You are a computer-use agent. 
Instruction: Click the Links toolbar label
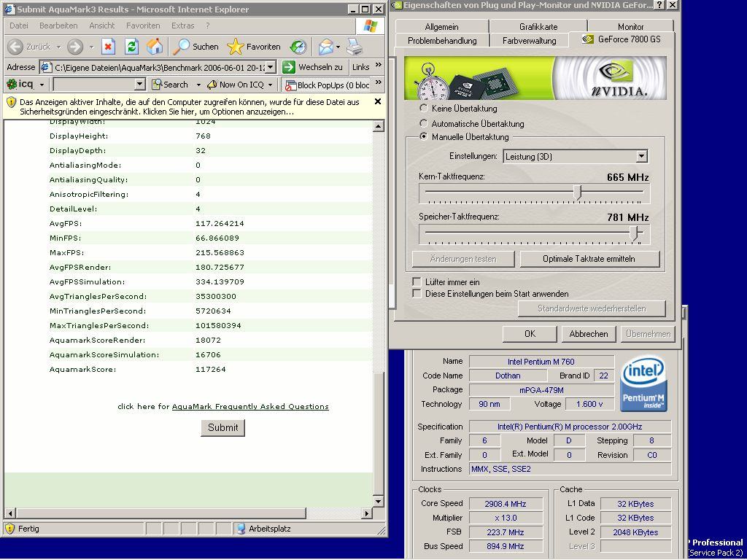(x=360, y=67)
